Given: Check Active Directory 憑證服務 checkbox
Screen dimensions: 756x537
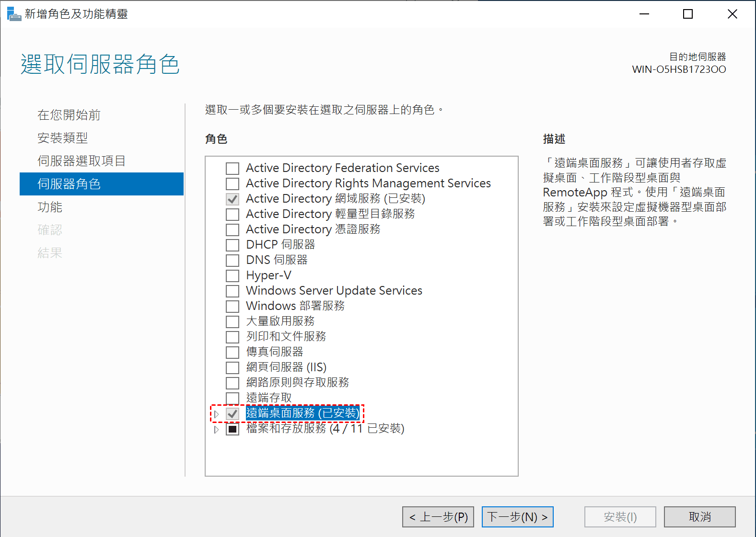Looking at the screenshot, I should coord(233,230).
